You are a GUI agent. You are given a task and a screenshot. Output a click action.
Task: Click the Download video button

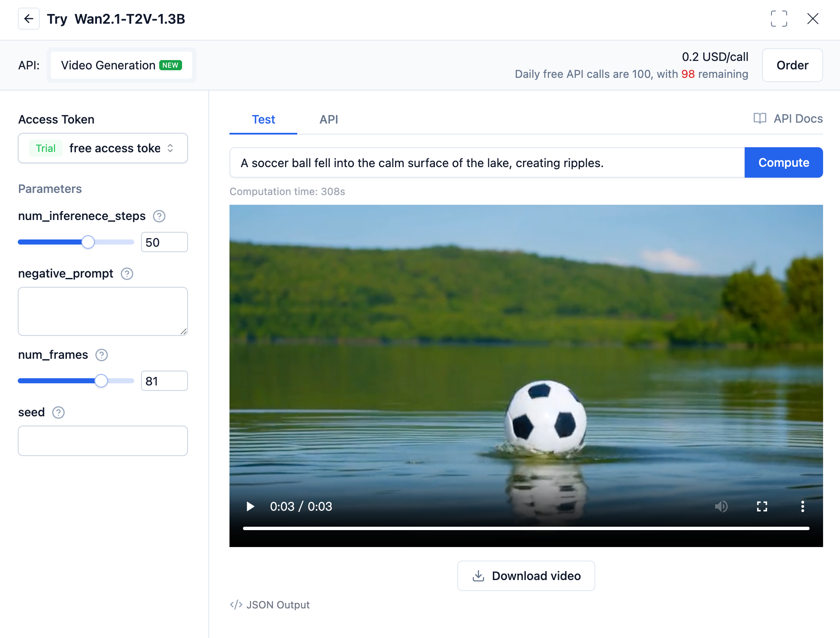pyautogui.click(x=526, y=576)
